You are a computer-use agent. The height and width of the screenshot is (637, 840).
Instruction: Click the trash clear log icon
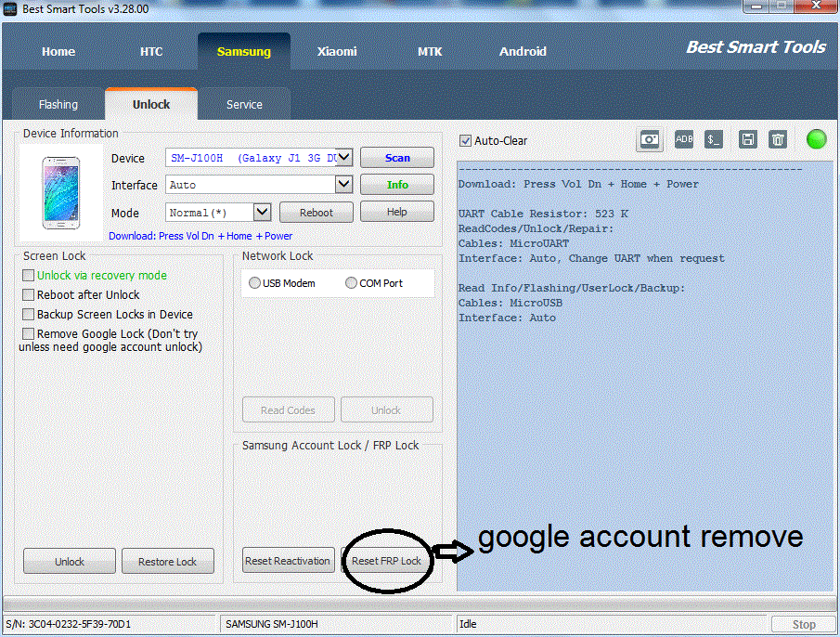click(778, 140)
